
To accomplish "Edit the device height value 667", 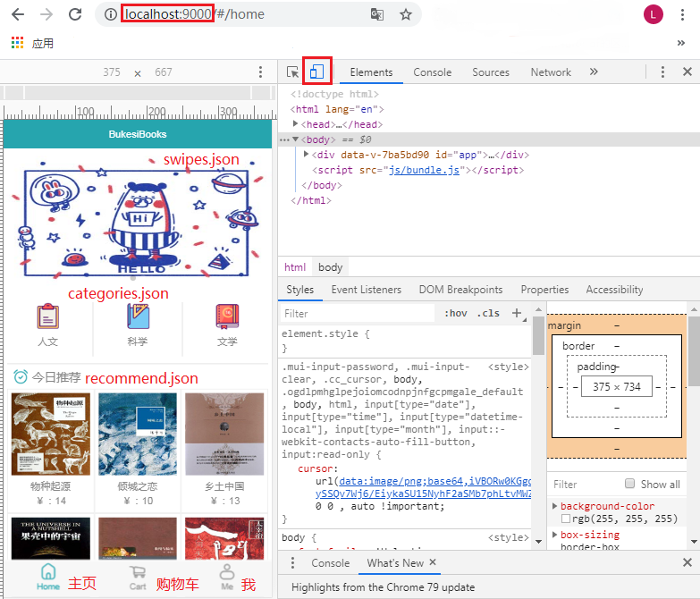I will (x=164, y=72).
